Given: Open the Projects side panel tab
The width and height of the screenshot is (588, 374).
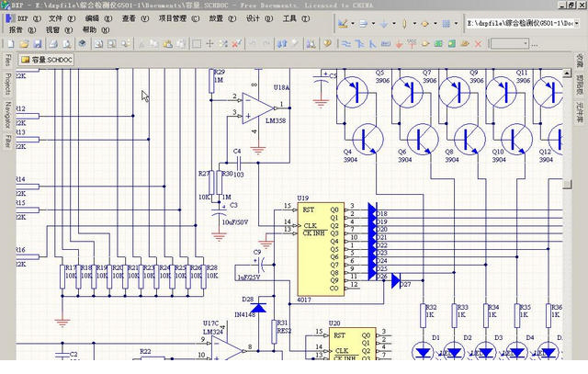Looking at the screenshot, I should (x=7, y=84).
